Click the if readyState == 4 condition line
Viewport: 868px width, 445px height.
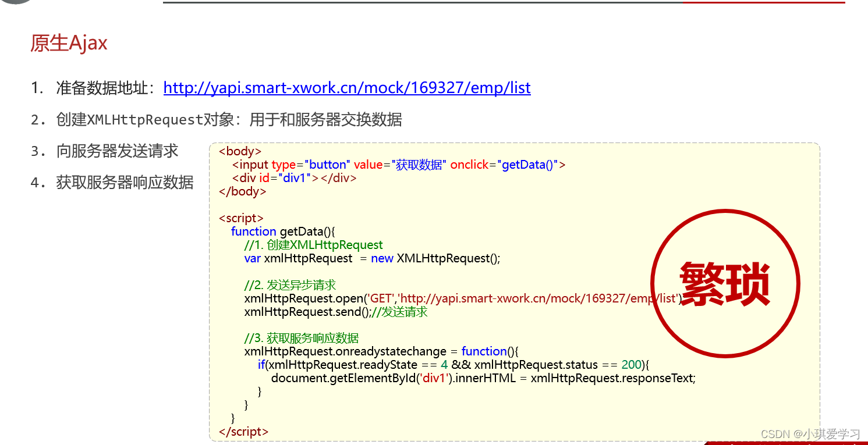[x=454, y=365]
